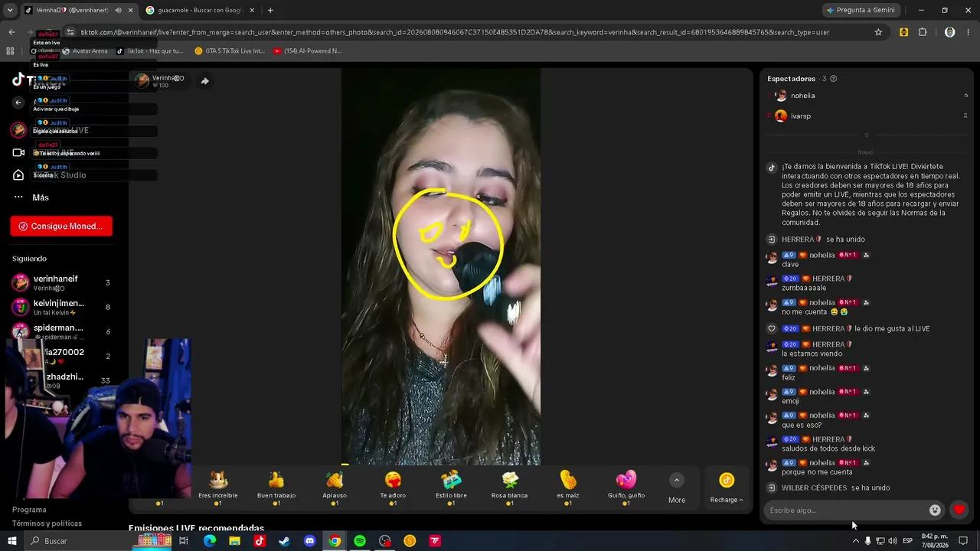Go to keivinjimen... in the Siguiendo list
This screenshot has height=551, width=980.
click(x=61, y=307)
